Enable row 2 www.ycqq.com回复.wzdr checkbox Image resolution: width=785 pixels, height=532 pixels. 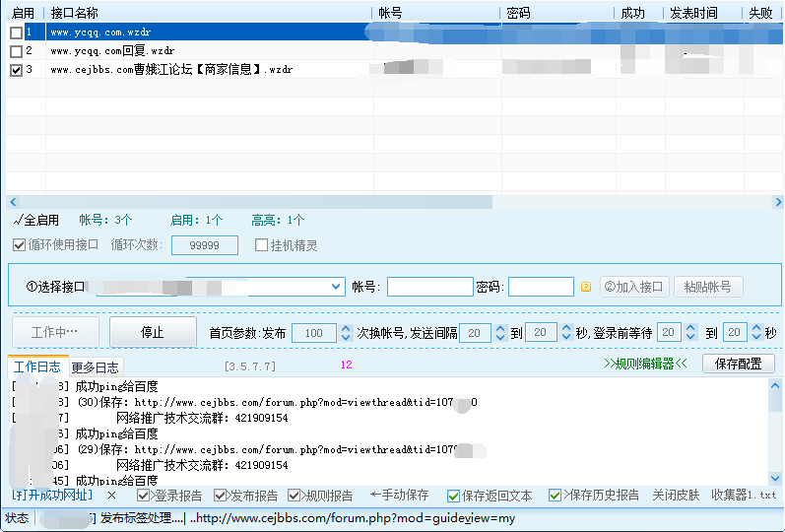click(16, 51)
